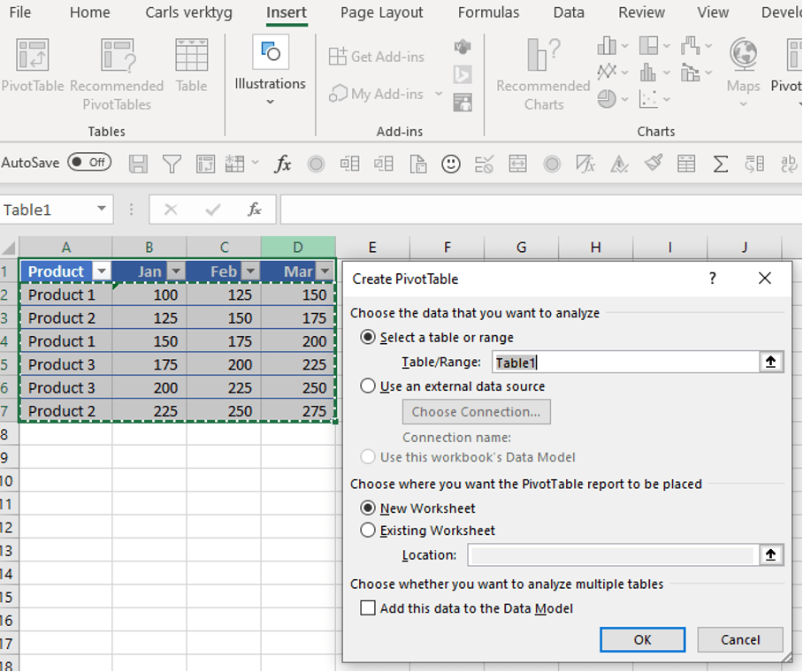Expand the Illustrations dropdown
The width and height of the screenshot is (803, 672).
270,102
